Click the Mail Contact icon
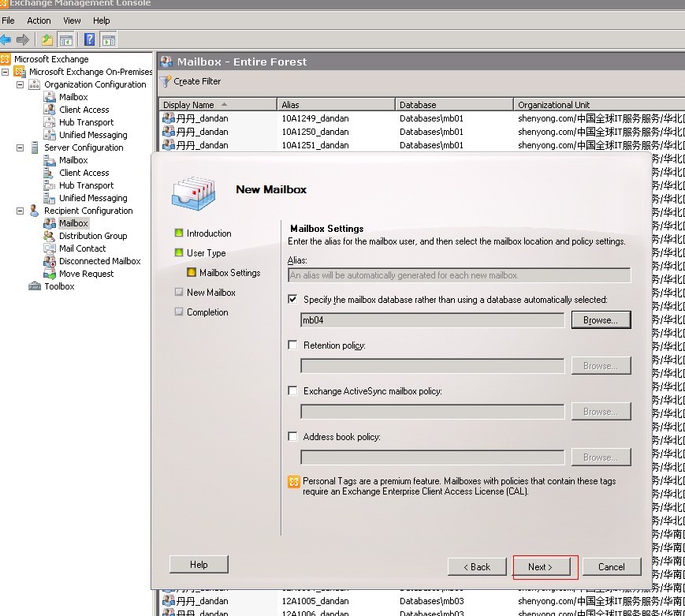The width and height of the screenshot is (685, 616). point(50,248)
